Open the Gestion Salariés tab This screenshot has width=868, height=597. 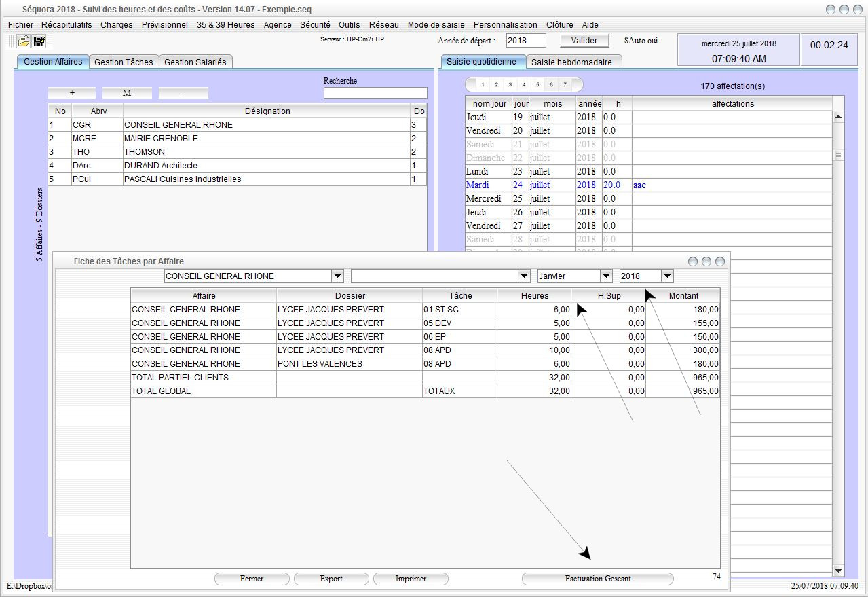point(195,62)
